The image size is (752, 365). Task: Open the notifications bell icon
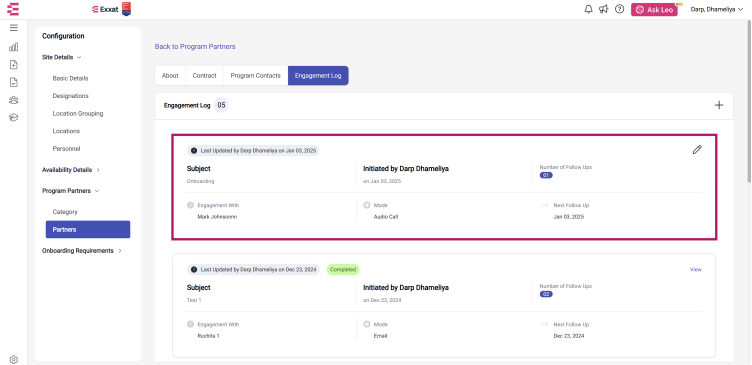point(588,9)
